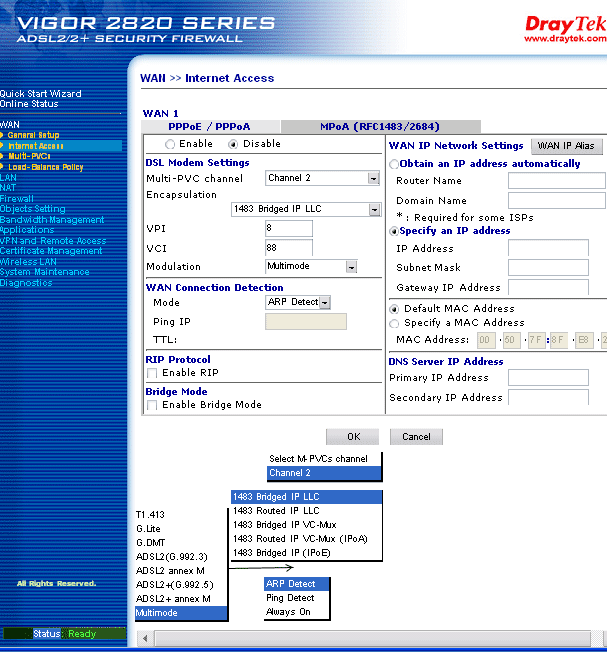This screenshot has width=607, height=652.
Task: Click the VCI input field
Action: click(289, 248)
